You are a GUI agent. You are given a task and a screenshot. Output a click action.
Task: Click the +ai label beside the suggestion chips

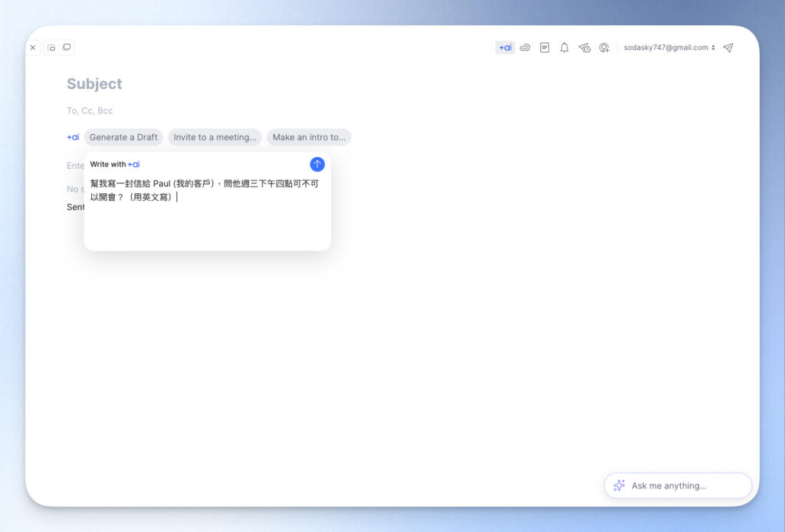[x=73, y=137]
